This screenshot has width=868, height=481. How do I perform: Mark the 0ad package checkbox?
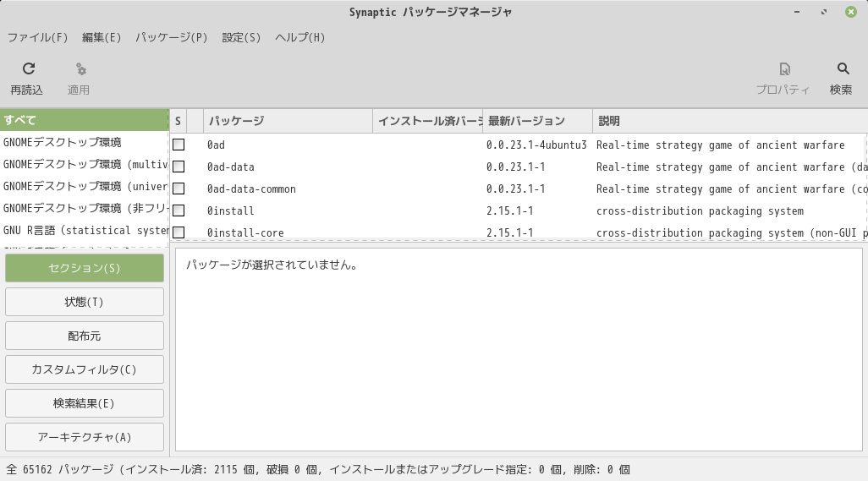point(179,145)
